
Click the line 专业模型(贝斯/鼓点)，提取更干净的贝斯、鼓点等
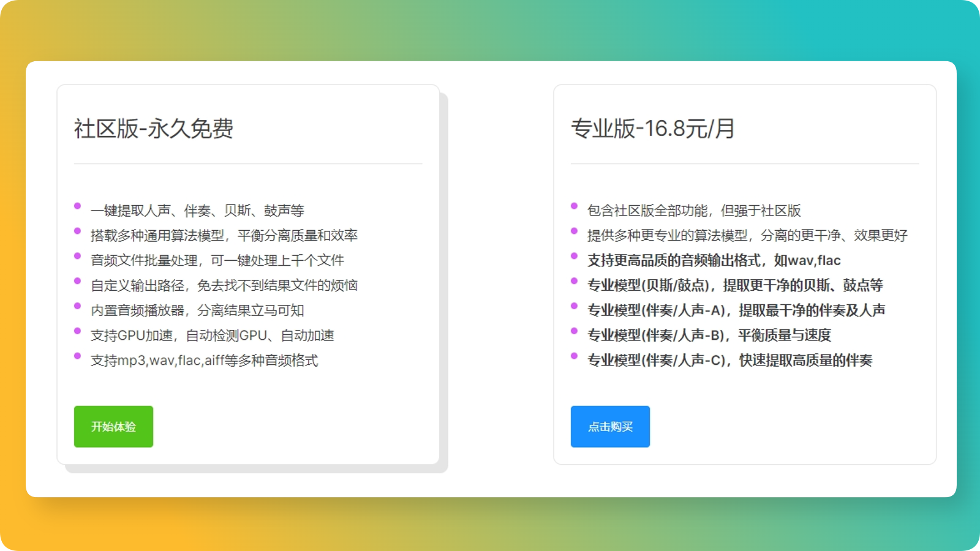tap(735, 286)
